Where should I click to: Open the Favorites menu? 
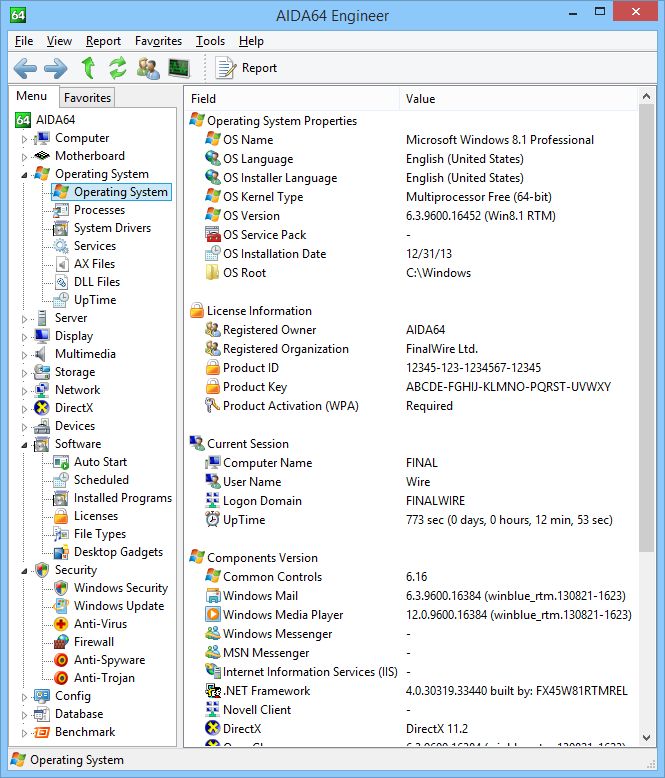click(x=158, y=41)
